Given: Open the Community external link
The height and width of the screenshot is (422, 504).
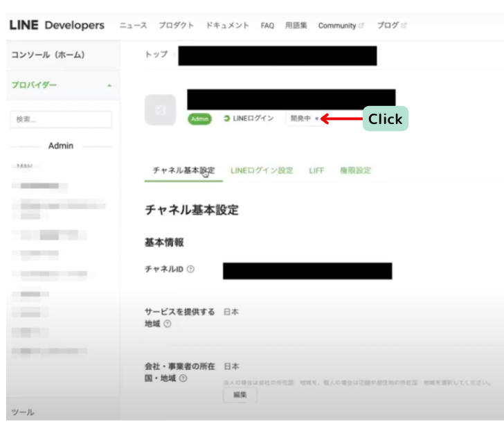Looking at the screenshot, I should (341, 26).
